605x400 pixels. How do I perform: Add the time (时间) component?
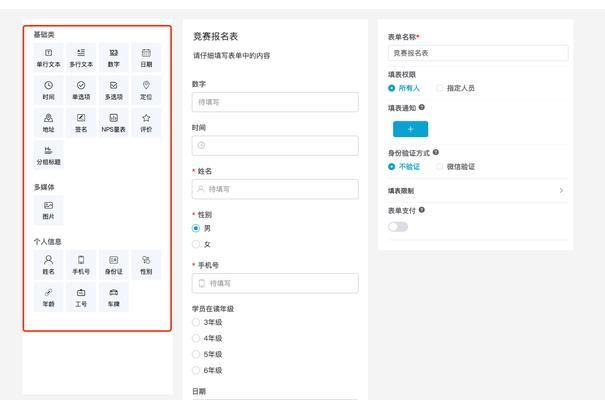pos(49,90)
